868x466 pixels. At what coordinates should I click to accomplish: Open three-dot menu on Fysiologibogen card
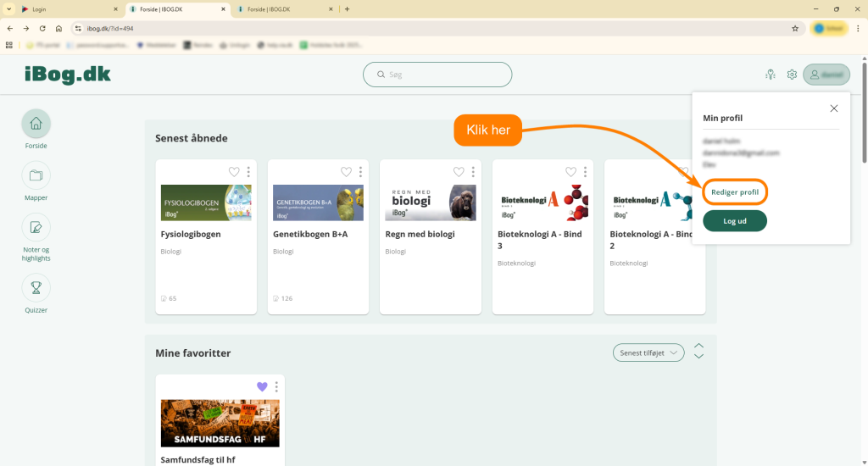point(248,172)
